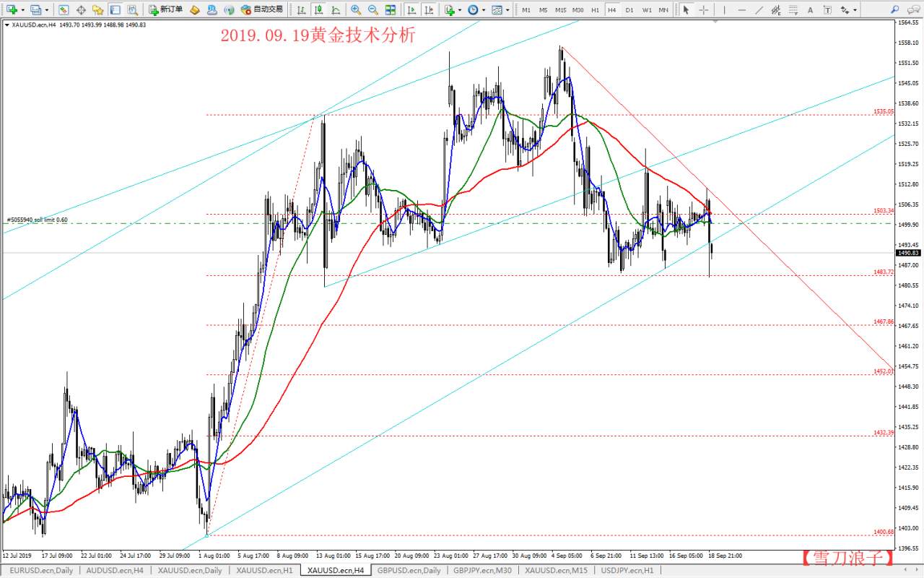Screen dimensions: 924x578
Task: Select the crosshair tool
Action: click(703, 10)
